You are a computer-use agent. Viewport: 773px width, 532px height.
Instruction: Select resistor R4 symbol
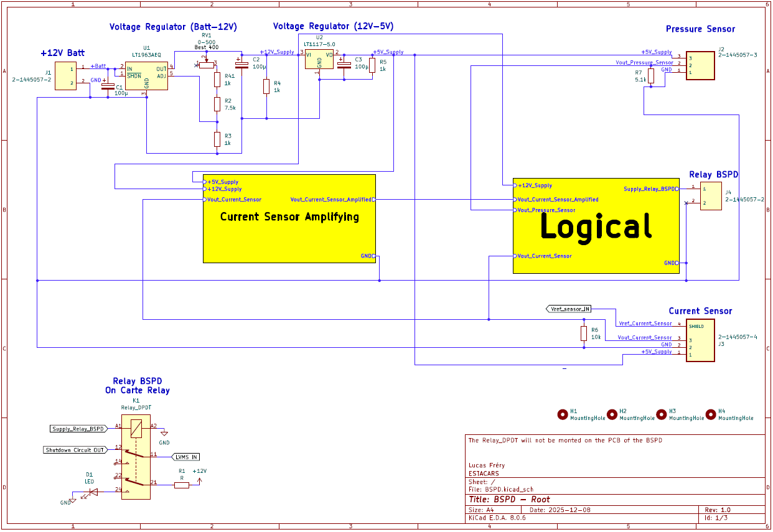[x=266, y=86]
